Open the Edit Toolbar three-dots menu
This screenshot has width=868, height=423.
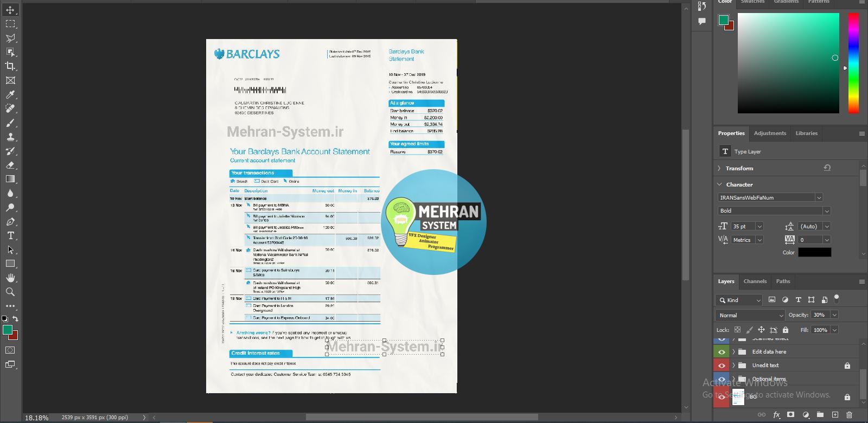tap(10, 306)
